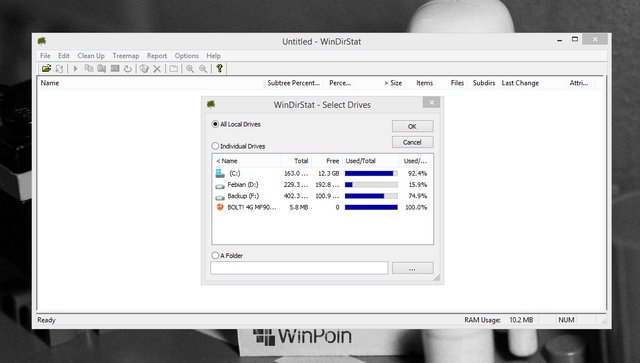Click the Ready status bar text
This screenshot has width=640, height=363.
pyautogui.click(x=46, y=320)
